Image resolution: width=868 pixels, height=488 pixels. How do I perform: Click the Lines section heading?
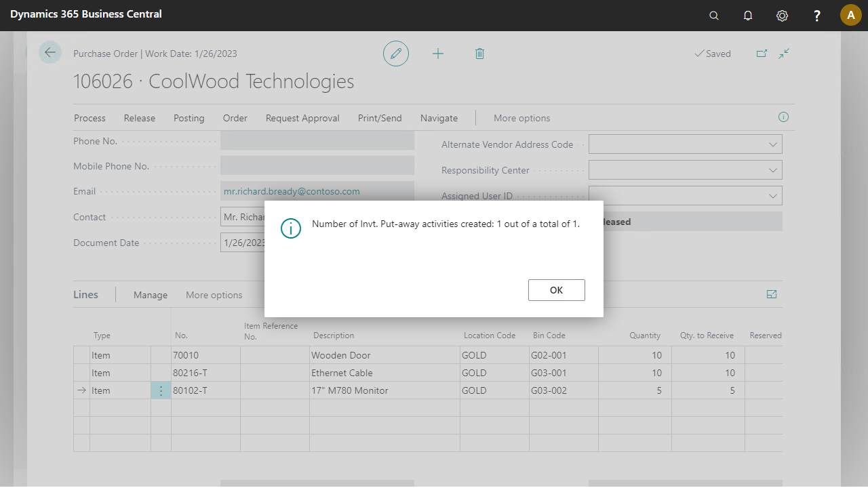[x=85, y=295]
